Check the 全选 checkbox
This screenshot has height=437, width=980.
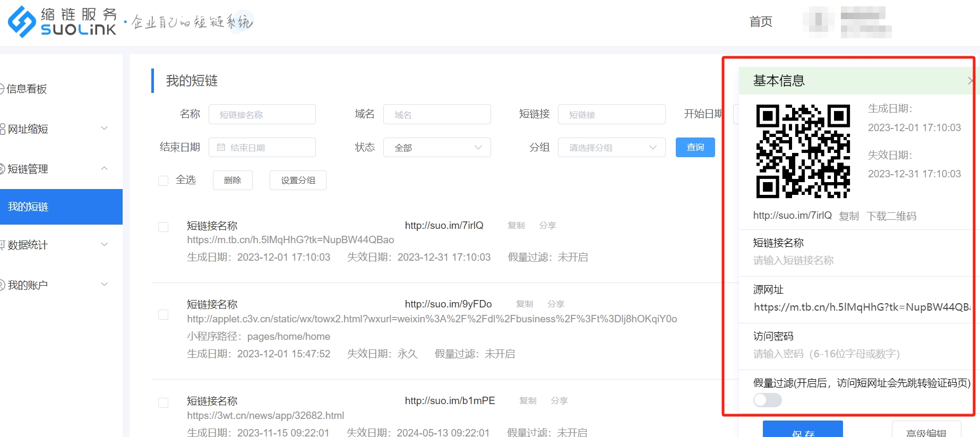coord(164,181)
